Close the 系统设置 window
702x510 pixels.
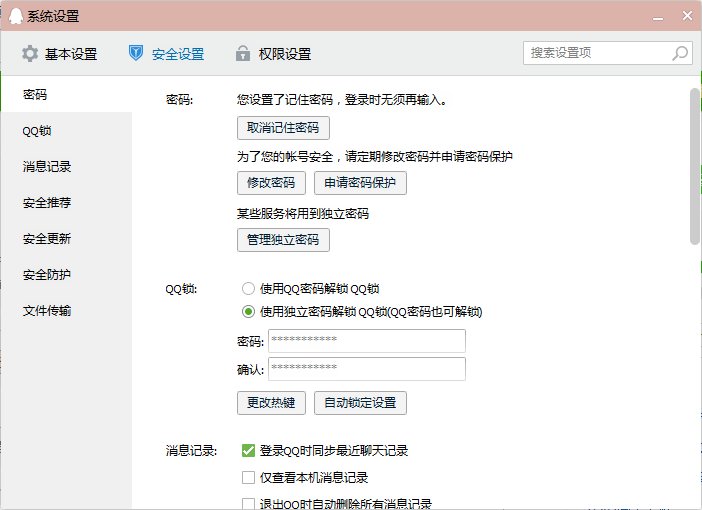[x=687, y=16]
